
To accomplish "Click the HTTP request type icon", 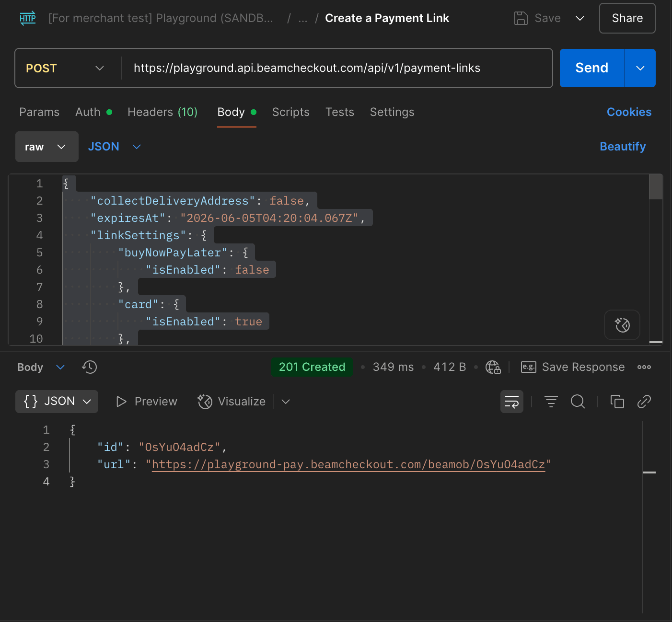I will 28,18.
